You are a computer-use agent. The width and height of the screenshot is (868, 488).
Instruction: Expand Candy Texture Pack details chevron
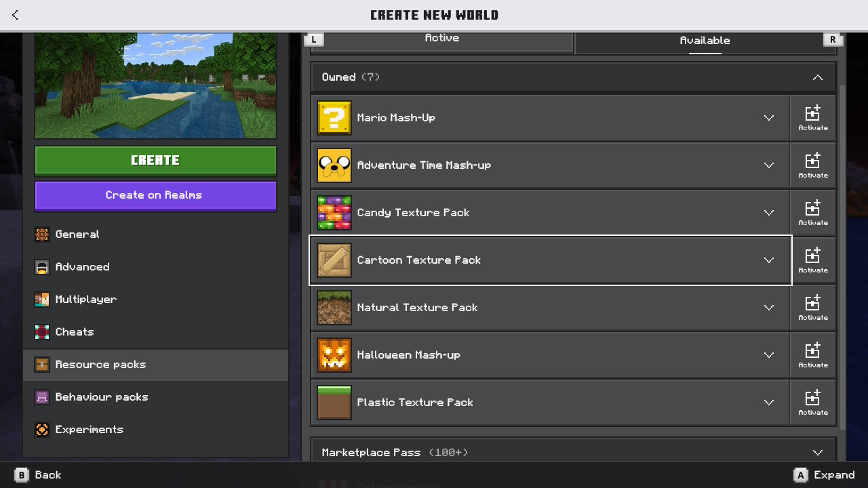(769, 213)
